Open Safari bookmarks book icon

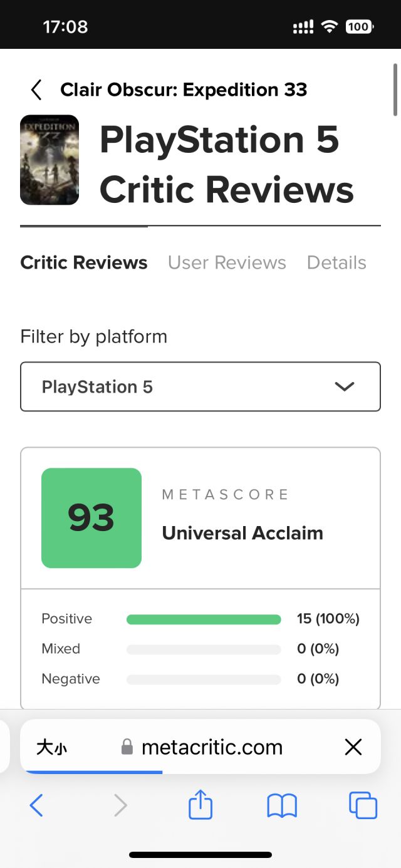click(282, 805)
